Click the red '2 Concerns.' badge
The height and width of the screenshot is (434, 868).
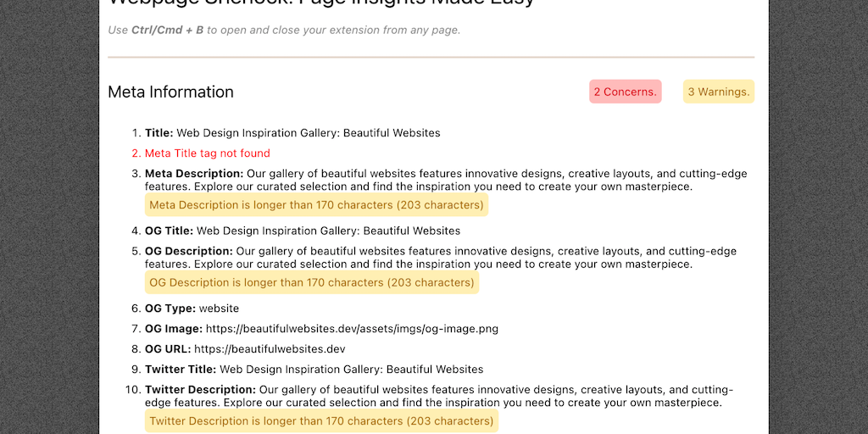[x=625, y=92]
